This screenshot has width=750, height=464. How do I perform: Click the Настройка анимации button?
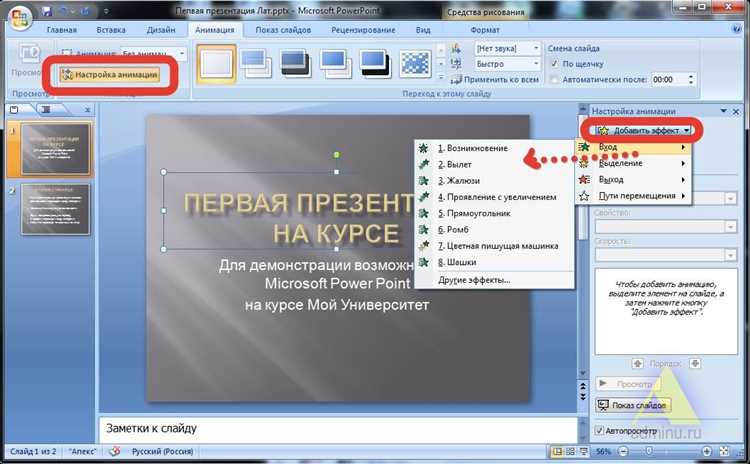point(109,75)
